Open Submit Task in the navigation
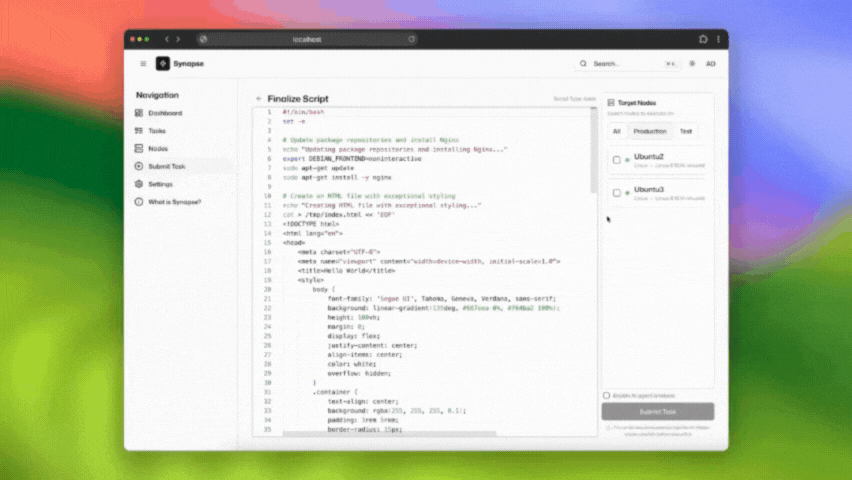This screenshot has height=480, width=852. click(165, 166)
